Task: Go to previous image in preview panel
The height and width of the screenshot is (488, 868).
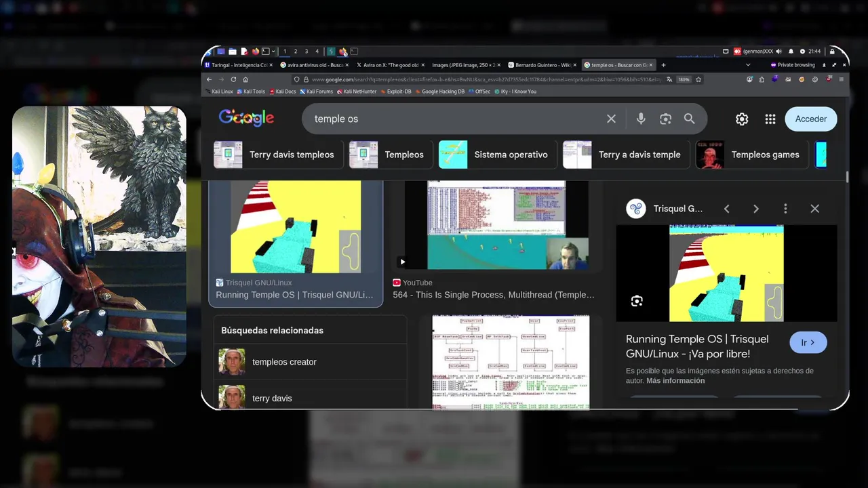Action: tap(726, 209)
